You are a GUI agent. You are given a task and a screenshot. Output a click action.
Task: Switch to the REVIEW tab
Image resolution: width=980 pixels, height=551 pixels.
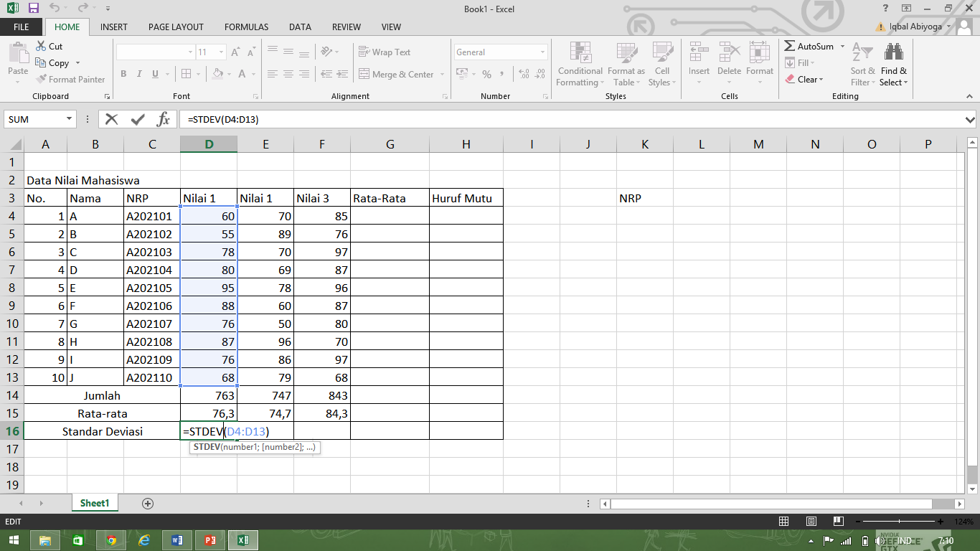click(347, 27)
